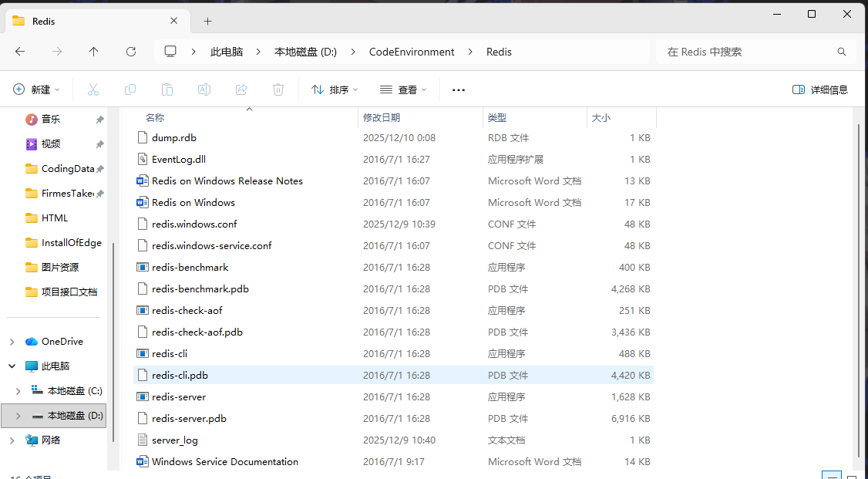Click the Cut scissors icon

[x=93, y=89]
